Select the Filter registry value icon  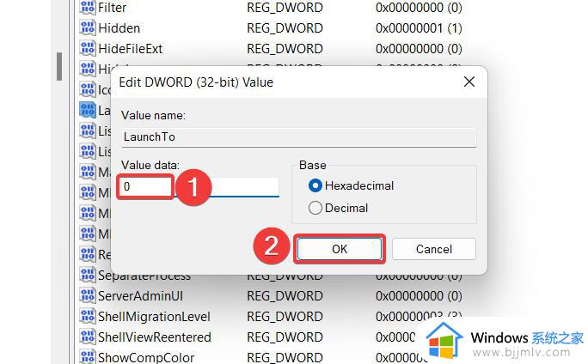click(x=88, y=8)
